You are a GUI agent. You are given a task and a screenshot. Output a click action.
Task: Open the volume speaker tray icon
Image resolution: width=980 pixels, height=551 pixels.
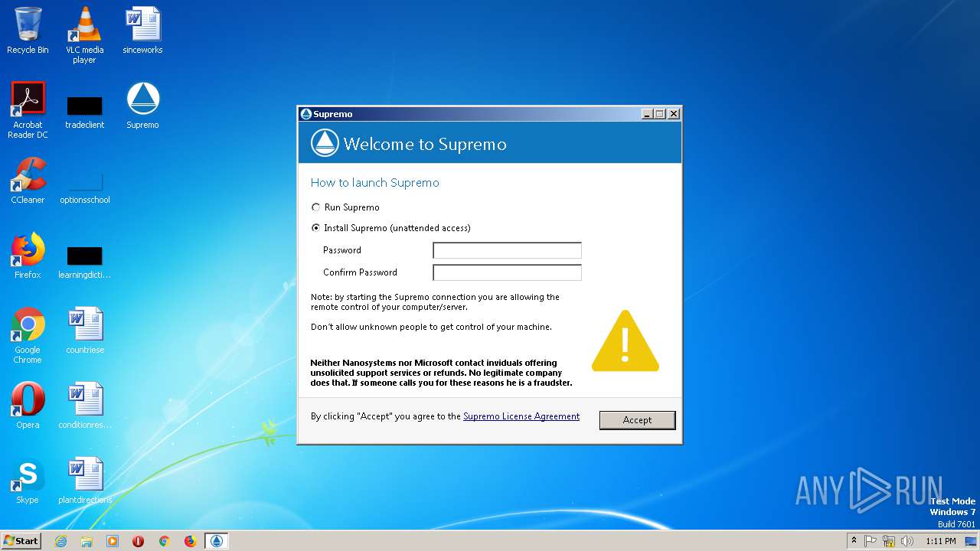point(907,541)
